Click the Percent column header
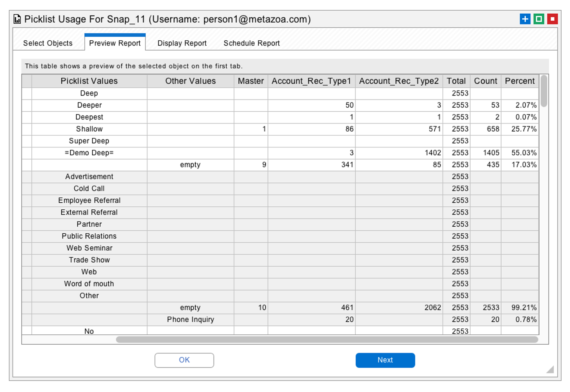The image size is (570, 392). 520,81
